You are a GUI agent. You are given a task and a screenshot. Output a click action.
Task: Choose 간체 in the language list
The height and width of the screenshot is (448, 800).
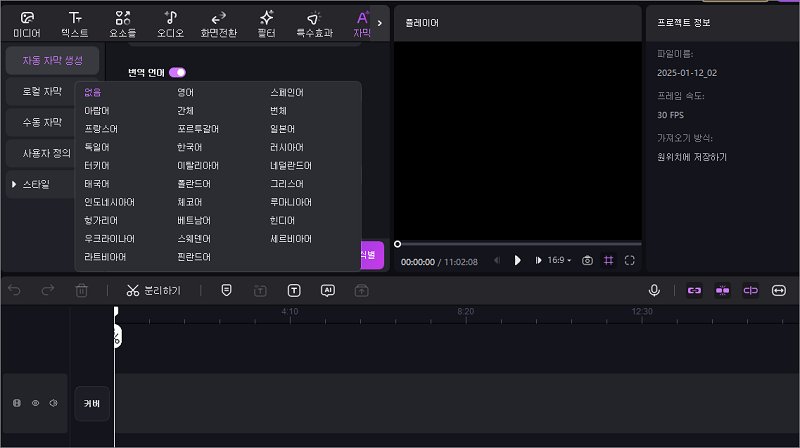tap(185, 111)
